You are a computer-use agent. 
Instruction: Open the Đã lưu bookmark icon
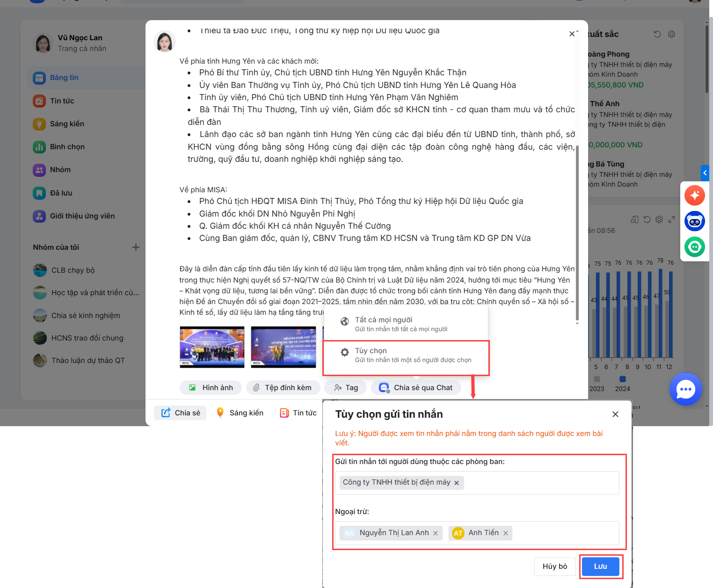[x=39, y=193]
